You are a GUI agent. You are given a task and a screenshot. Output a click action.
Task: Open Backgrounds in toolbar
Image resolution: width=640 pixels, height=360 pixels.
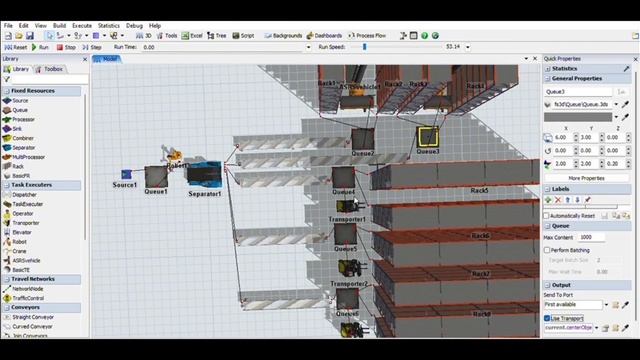click(x=283, y=36)
